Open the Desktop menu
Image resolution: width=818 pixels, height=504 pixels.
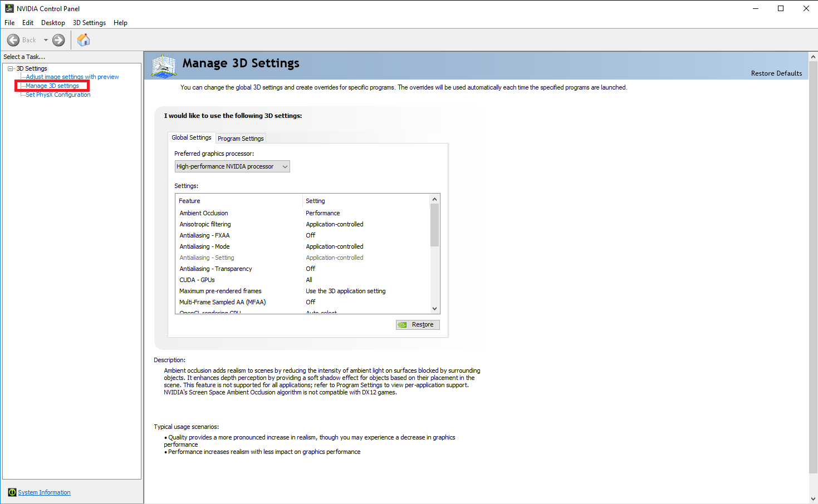(53, 23)
